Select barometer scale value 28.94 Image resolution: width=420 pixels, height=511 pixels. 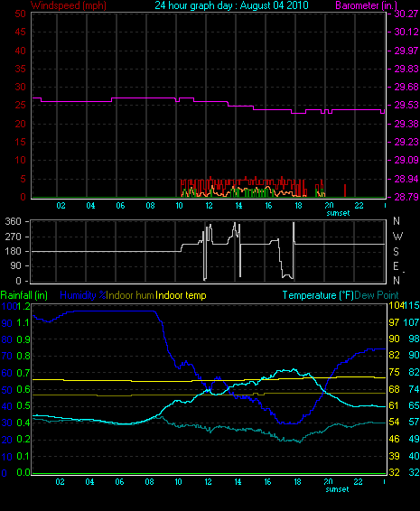(x=406, y=179)
